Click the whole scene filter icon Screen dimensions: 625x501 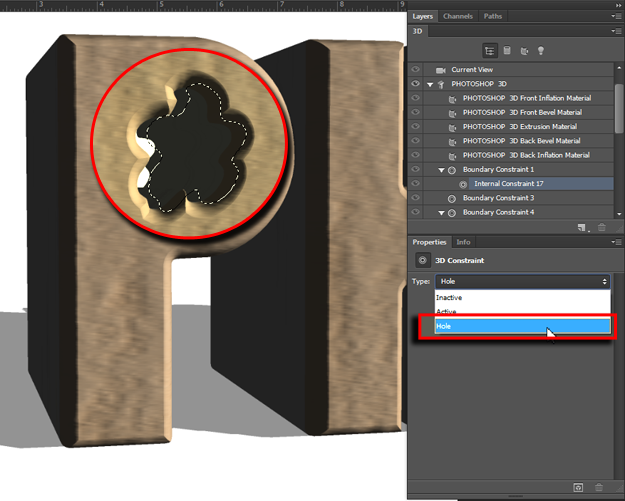click(x=490, y=50)
